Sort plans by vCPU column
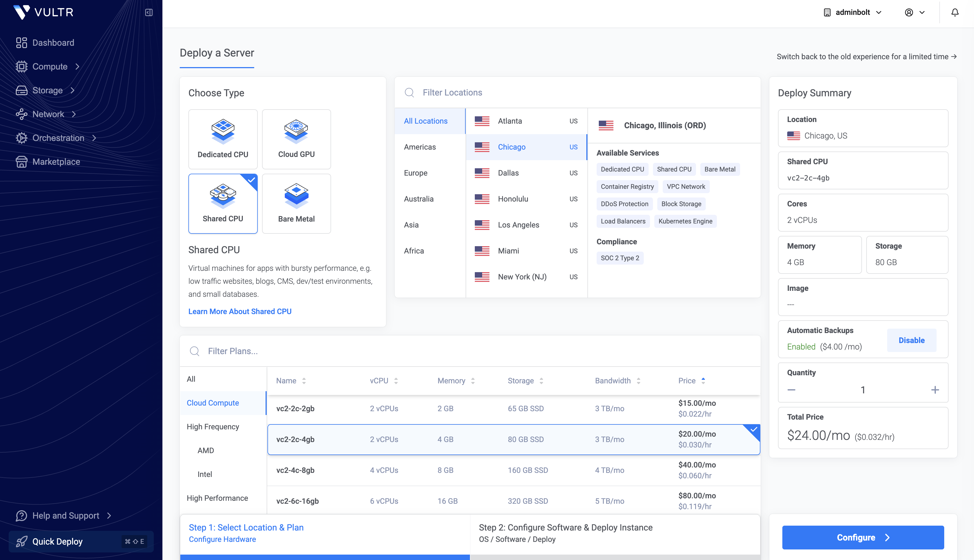Viewport: 974px width, 560px height. (384, 381)
